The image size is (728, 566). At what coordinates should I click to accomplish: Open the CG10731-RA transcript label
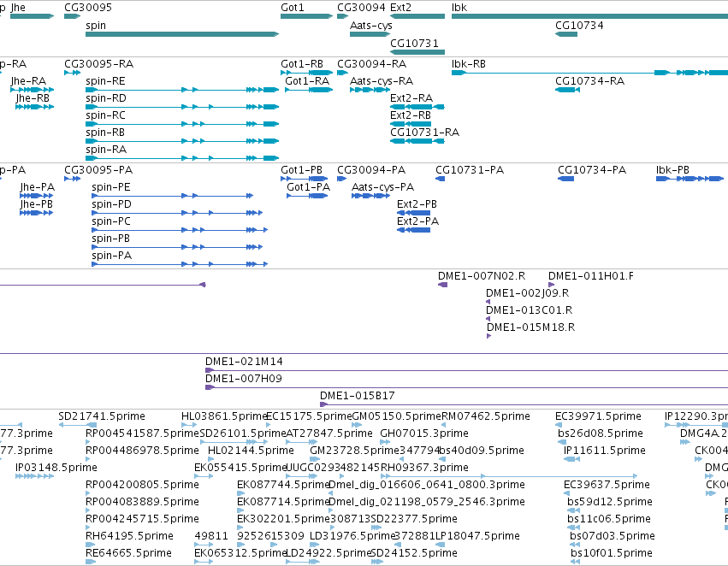click(x=425, y=133)
